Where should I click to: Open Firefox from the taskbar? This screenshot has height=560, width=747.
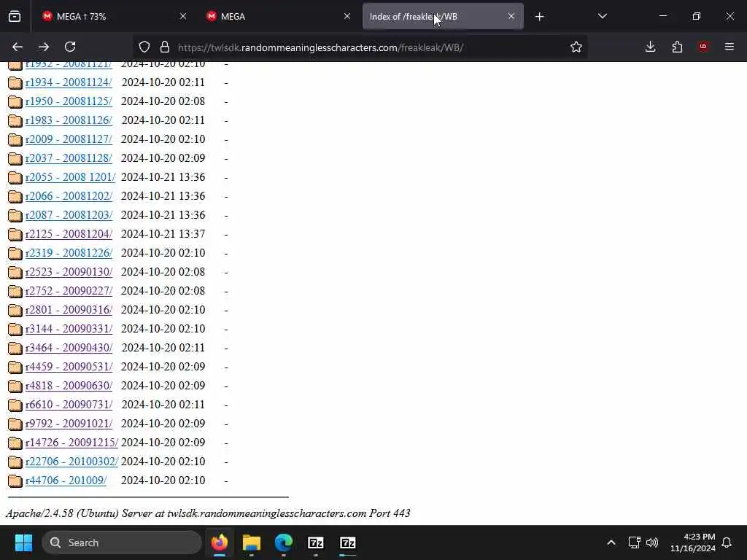tap(220, 542)
